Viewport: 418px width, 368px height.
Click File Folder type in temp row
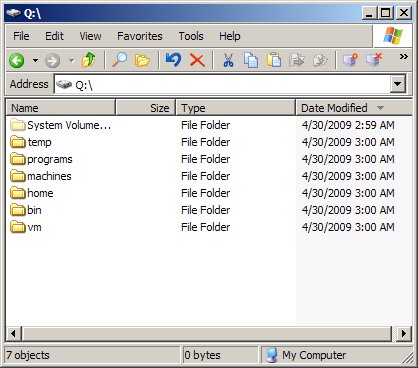point(206,142)
